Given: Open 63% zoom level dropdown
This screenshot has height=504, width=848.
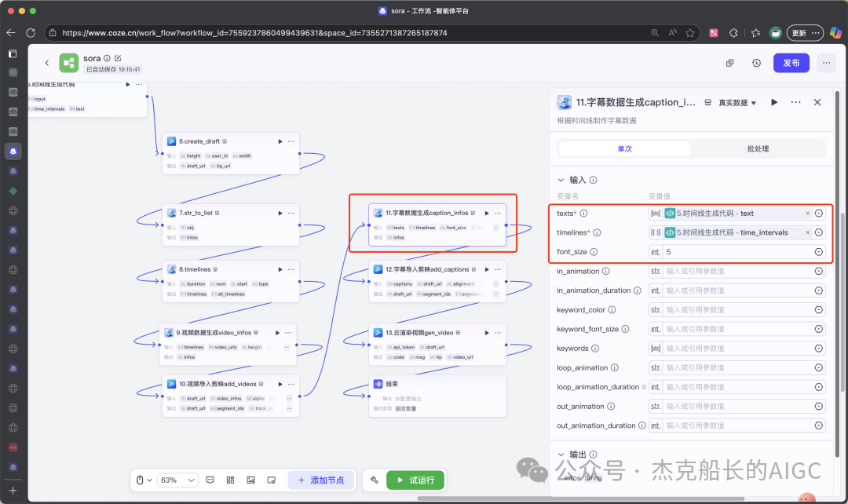Looking at the screenshot, I should (x=177, y=480).
